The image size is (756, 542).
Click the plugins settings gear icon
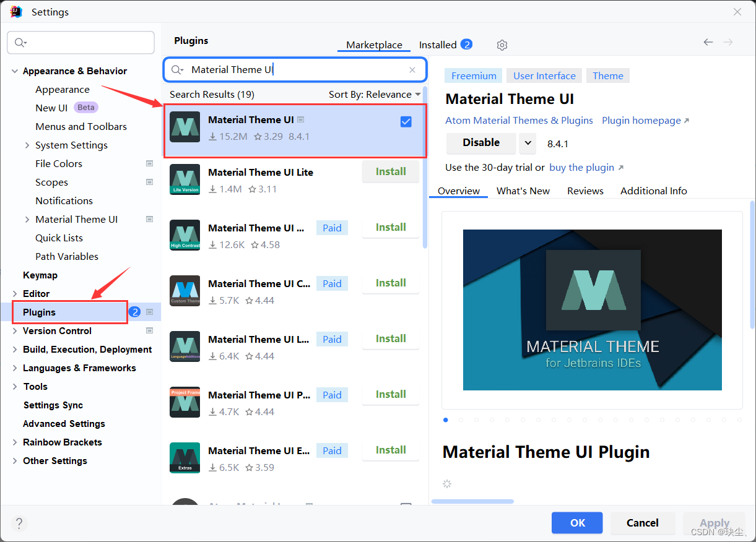(x=502, y=45)
